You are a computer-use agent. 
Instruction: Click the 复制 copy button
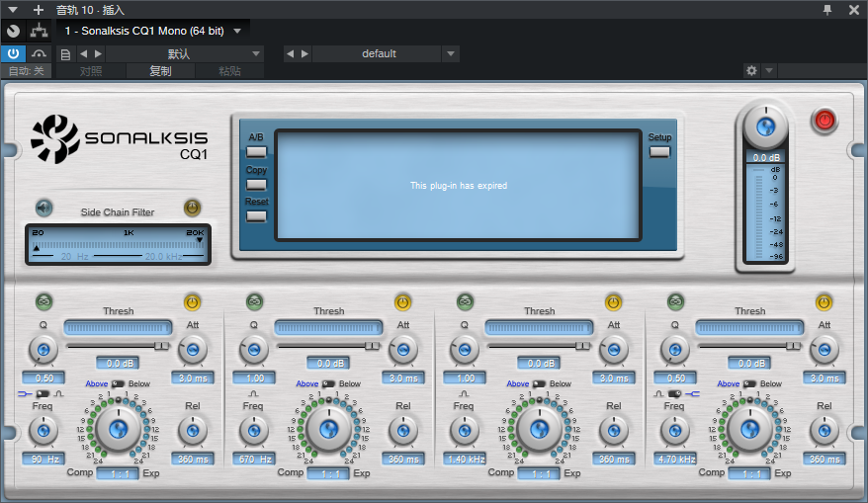pos(160,71)
